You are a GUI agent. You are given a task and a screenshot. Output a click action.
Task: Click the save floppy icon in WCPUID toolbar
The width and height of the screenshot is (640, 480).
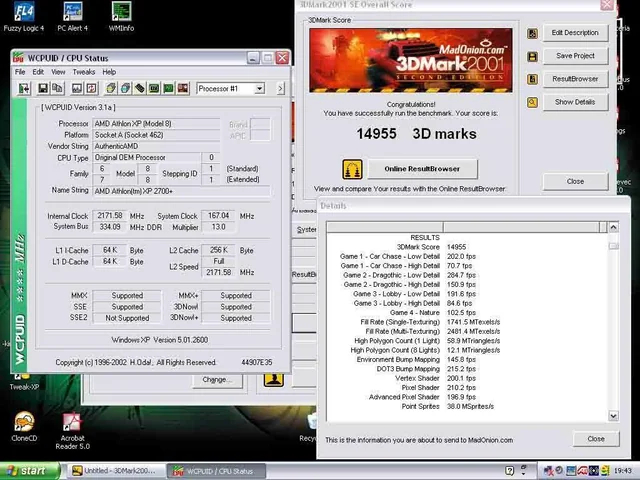click(43, 89)
